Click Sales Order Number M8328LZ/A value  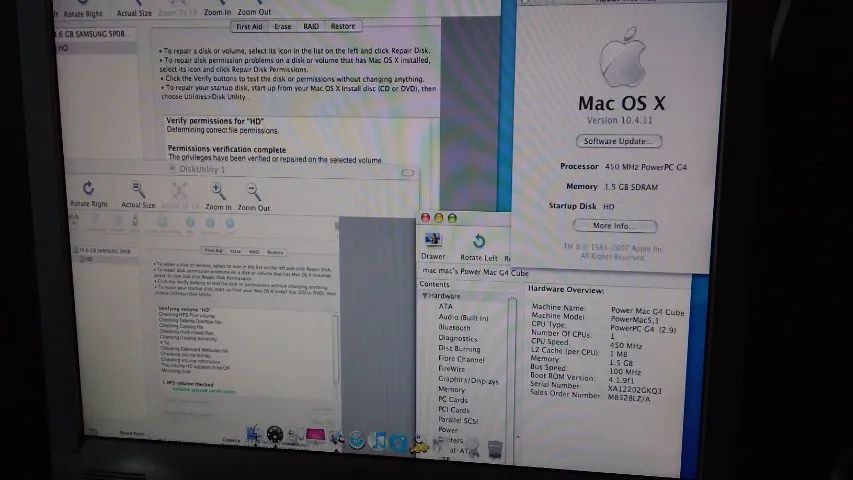pyautogui.click(x=629, y=398)
